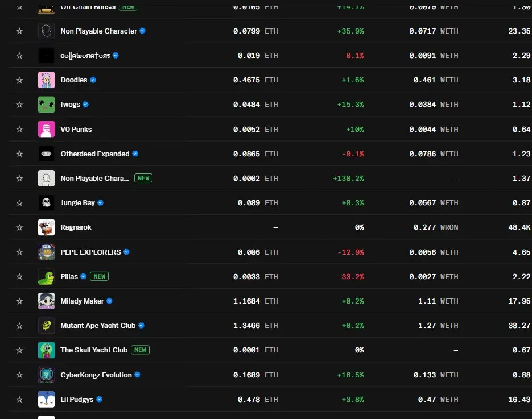Toggle favorite star for Doodles collection
This screenshot has width=532, height=419.
[x=19, y=80]
